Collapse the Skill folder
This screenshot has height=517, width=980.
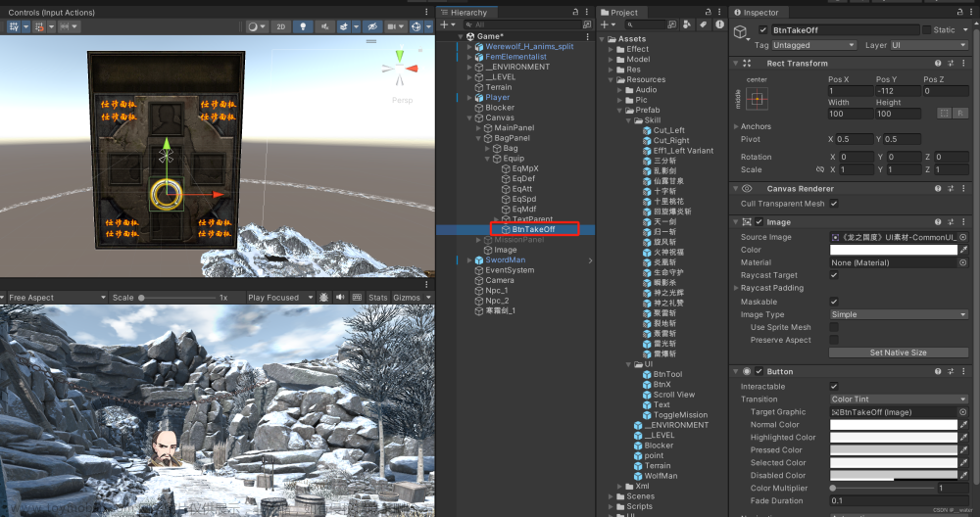pyautogui.click(x=629, y=120)
